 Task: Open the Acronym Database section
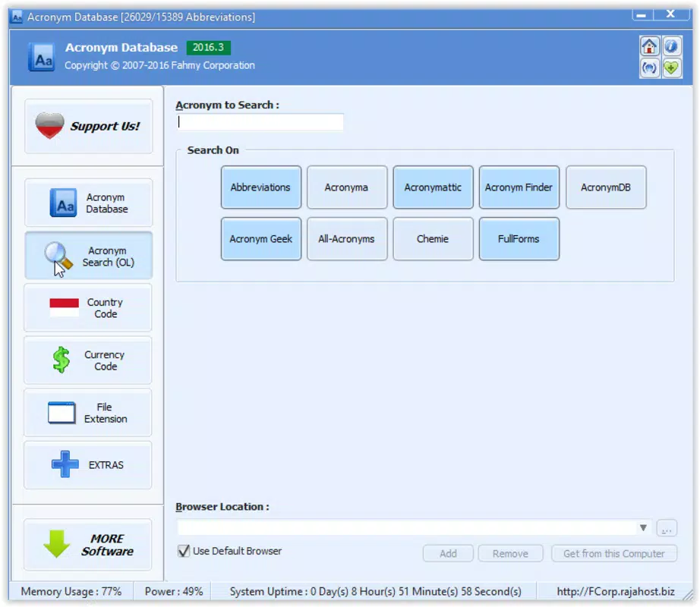[88, 203]
